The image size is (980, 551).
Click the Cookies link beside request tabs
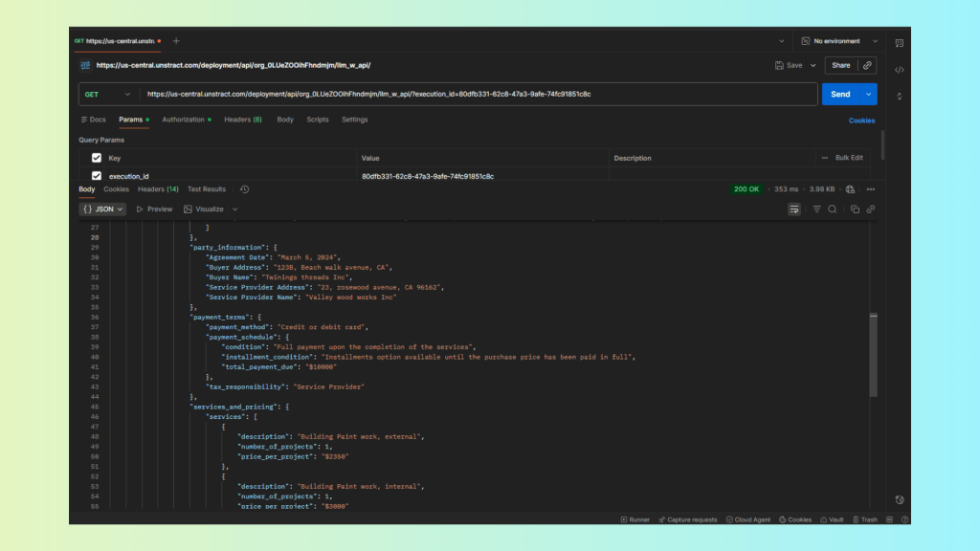click(861, 121)
